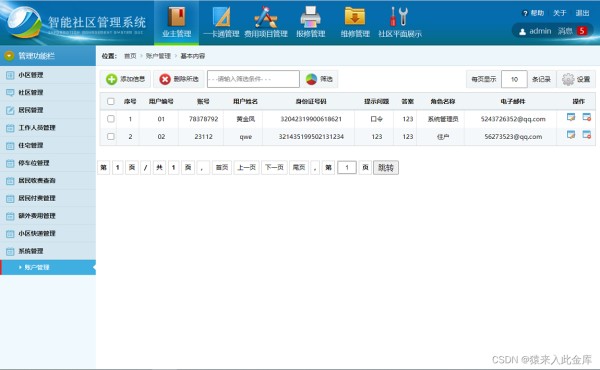Viewport: 600px width, 370px height.
Task: Click the 删除所选 red cross button
Action: click(x=179, y=79)
